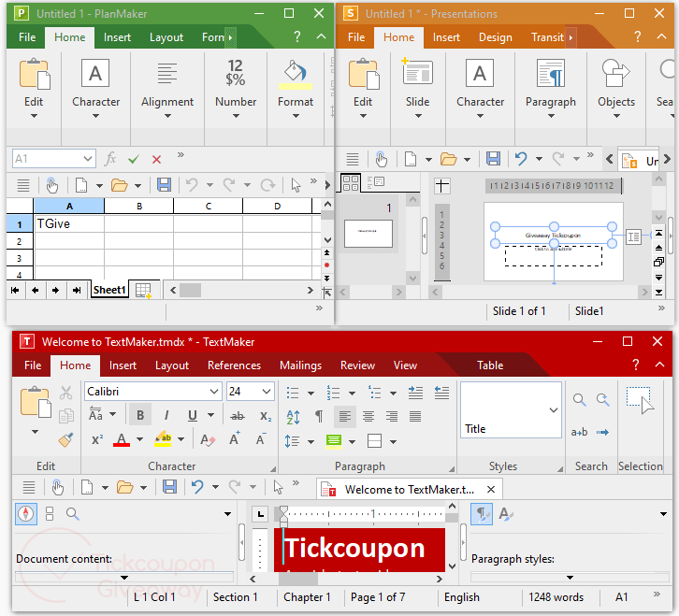Click Replace a→b icon in TextMaker
Screen dimensions: 679x616
coord(579,432)
